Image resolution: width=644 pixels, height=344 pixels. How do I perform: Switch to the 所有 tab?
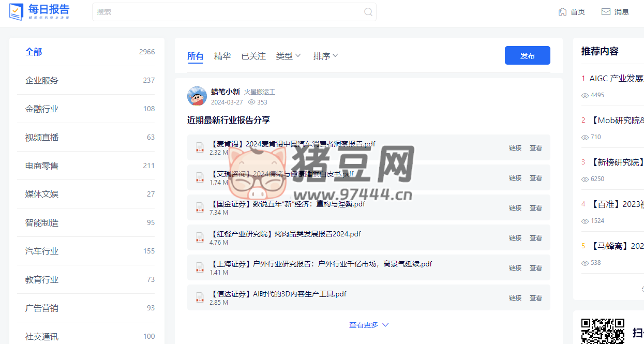coord(196,56)
